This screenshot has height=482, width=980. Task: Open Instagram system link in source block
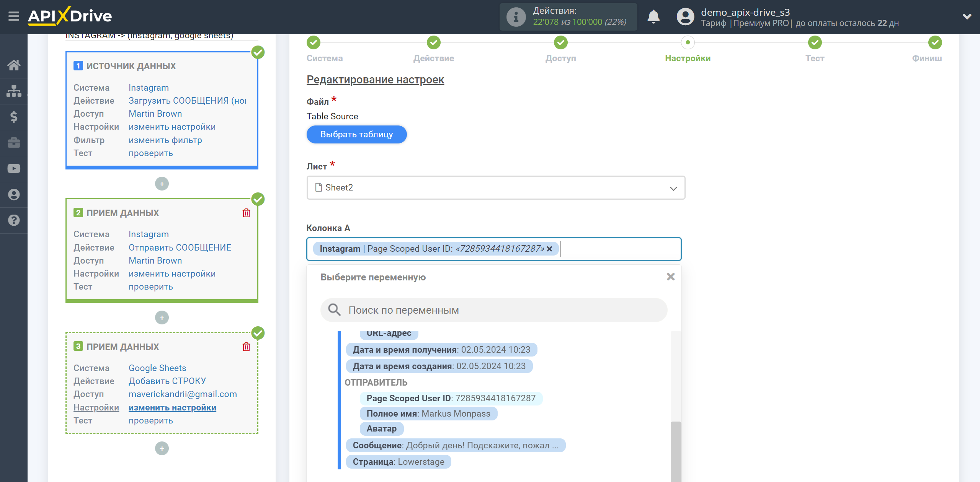tap(149, 88)
